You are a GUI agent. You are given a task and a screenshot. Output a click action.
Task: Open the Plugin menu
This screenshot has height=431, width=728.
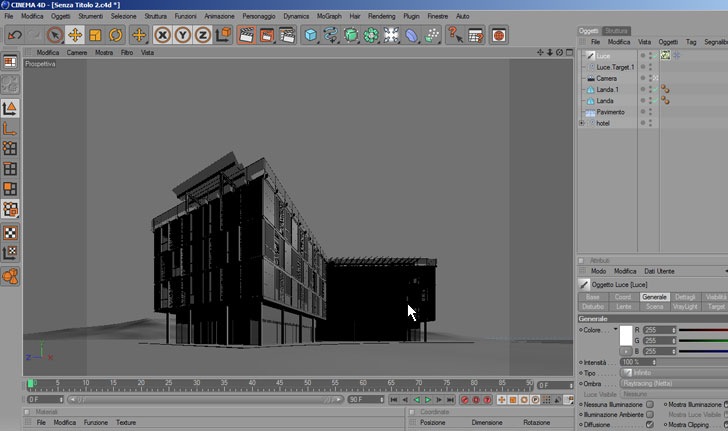411,16
